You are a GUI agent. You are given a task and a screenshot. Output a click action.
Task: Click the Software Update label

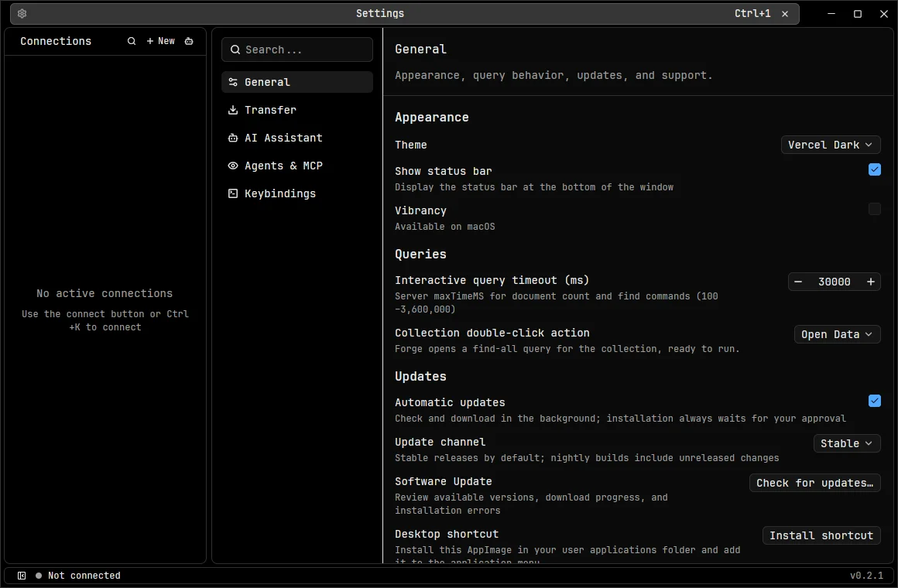[x=444, y=481]
